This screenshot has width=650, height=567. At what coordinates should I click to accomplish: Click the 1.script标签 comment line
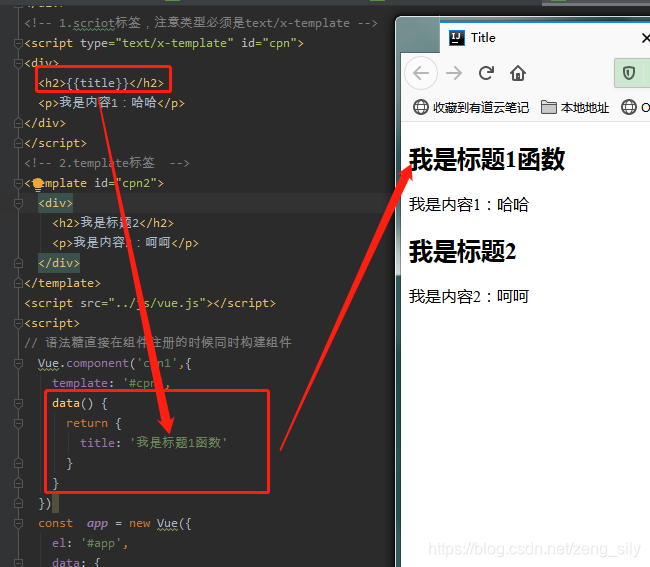pyautogui.click(x=201, y=23)
